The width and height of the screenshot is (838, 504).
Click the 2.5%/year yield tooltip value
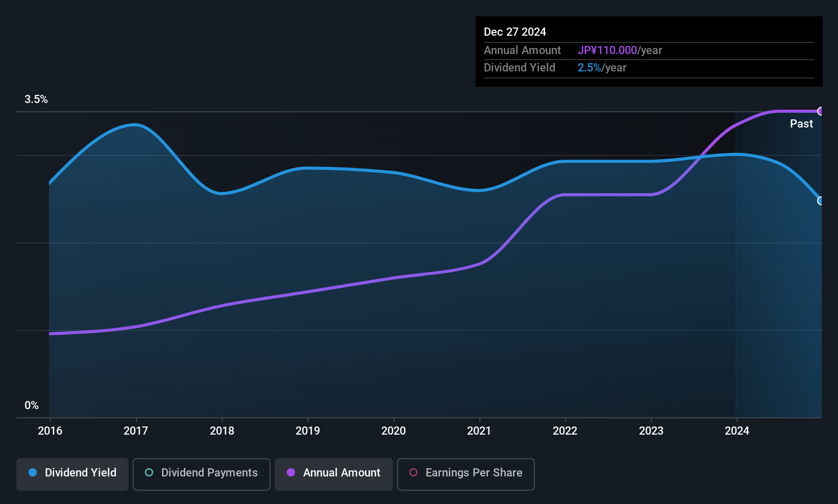602,68
